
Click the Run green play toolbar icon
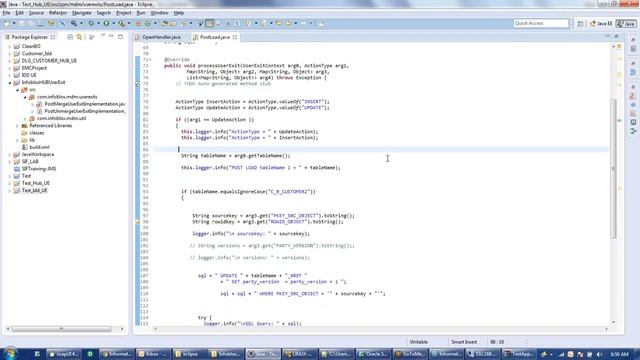pyautogui.click(x=106, y=23)
